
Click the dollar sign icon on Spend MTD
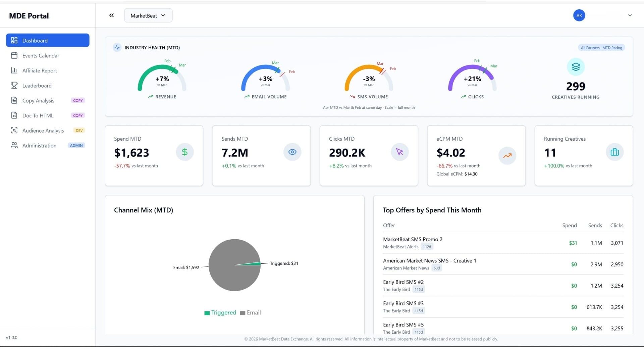point(184,152)
